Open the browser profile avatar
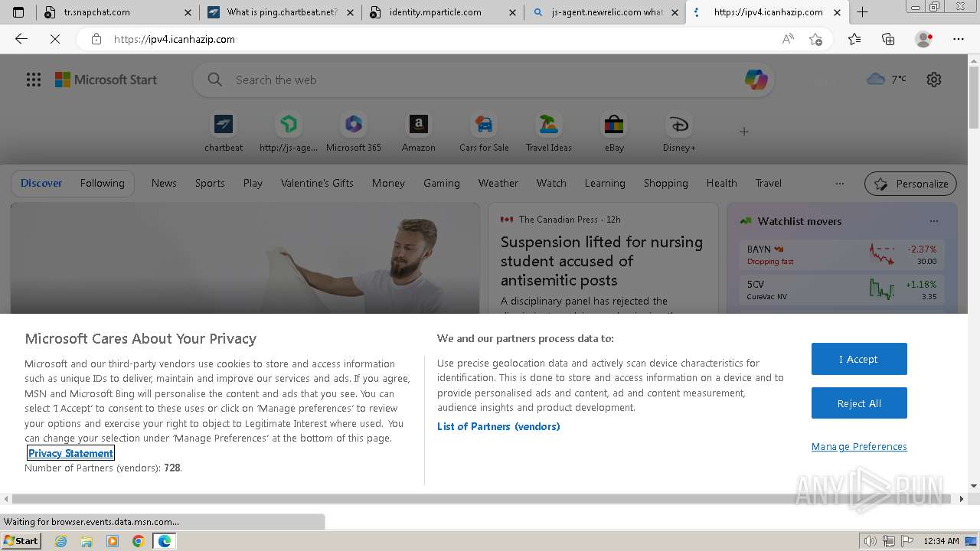 click(924, 39)
